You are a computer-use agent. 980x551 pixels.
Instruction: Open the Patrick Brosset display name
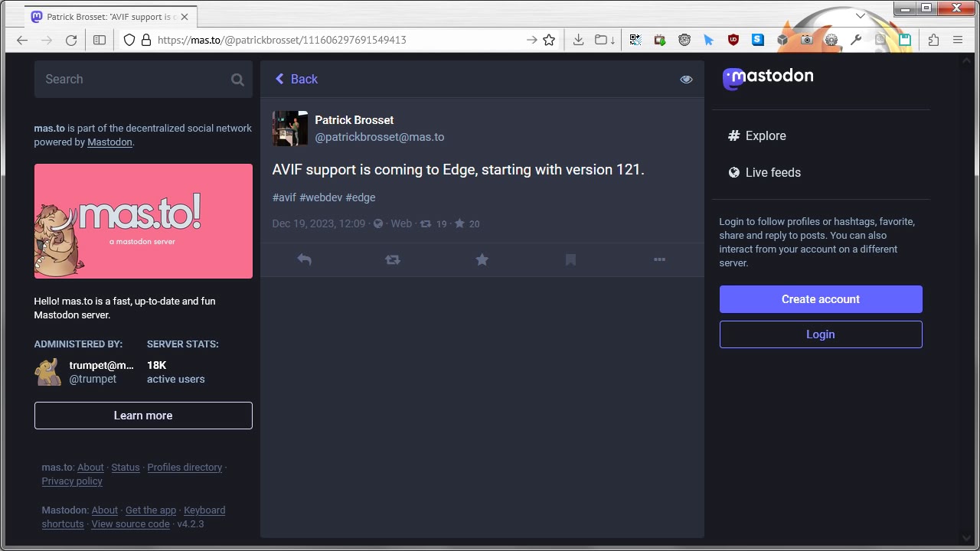[x=354, y=120]
